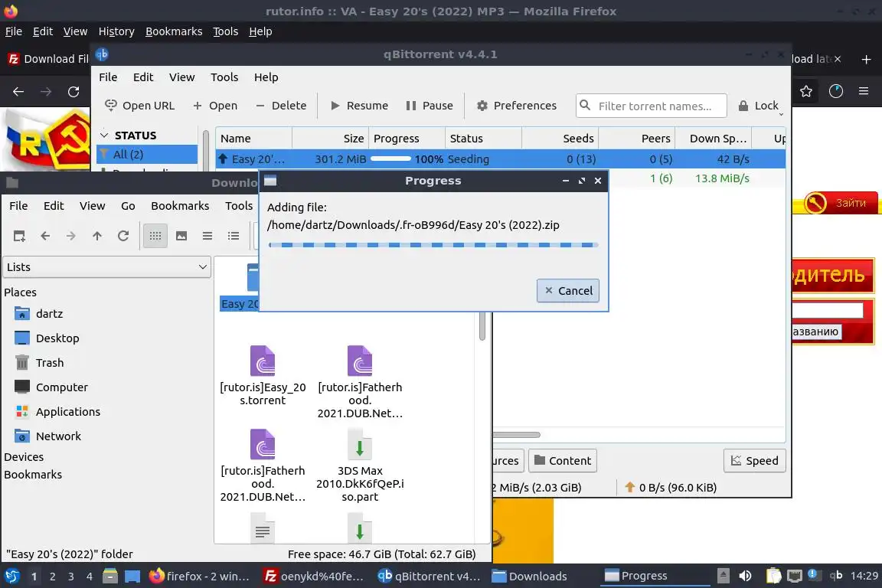Pause torrents in the qBittorrent toolbar
The width and height of the screenshot is (882, 588).
pos(430,106)
